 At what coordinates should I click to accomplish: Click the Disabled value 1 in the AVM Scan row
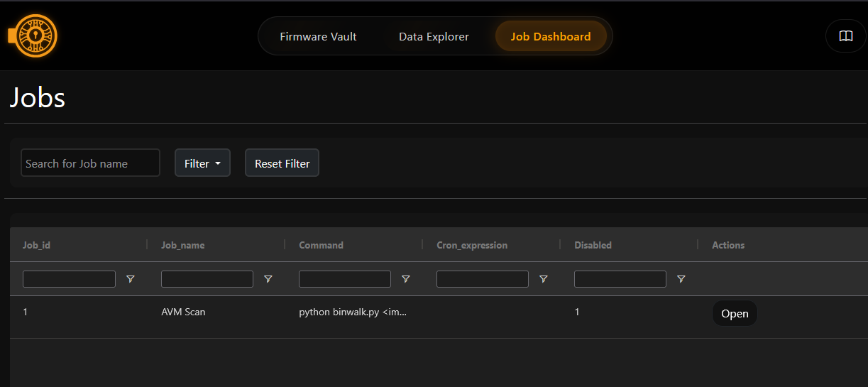click(x=577, y=312)
